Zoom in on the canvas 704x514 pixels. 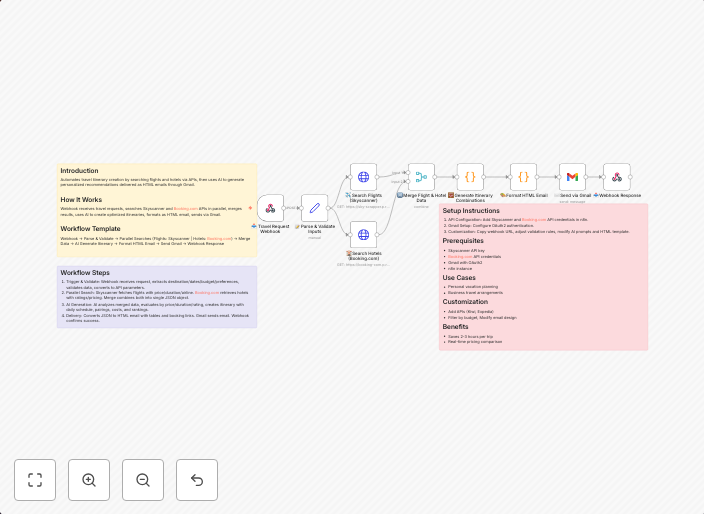pyautogui.click(x=89, y=480)
